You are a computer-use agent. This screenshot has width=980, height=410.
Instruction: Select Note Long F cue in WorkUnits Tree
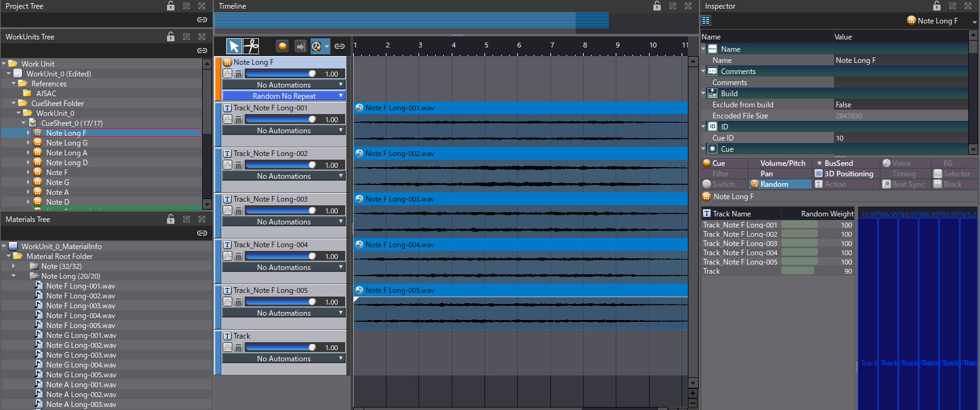point(66,133)
